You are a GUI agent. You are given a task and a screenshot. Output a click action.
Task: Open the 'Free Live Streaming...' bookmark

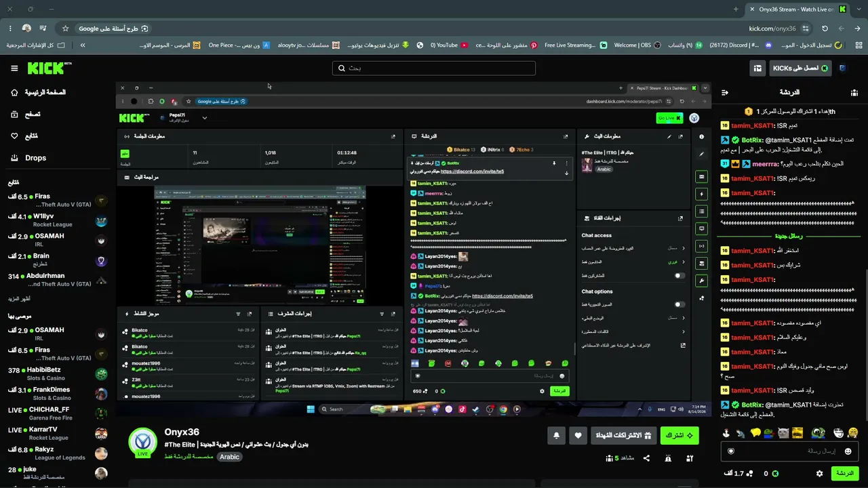click(576, 45)
